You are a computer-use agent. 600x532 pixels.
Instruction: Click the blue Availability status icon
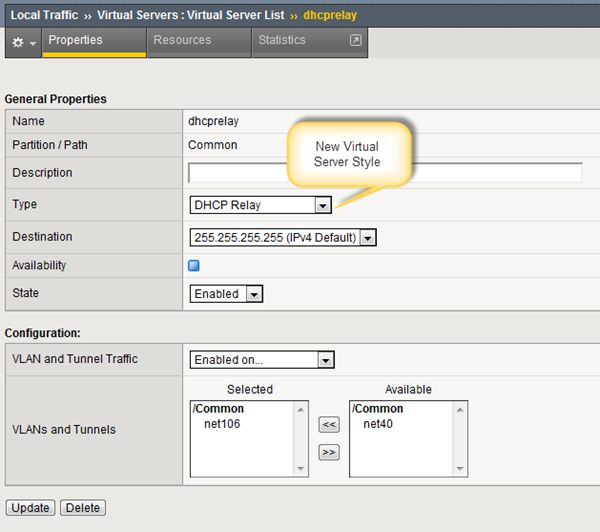[x=194, y=266]
